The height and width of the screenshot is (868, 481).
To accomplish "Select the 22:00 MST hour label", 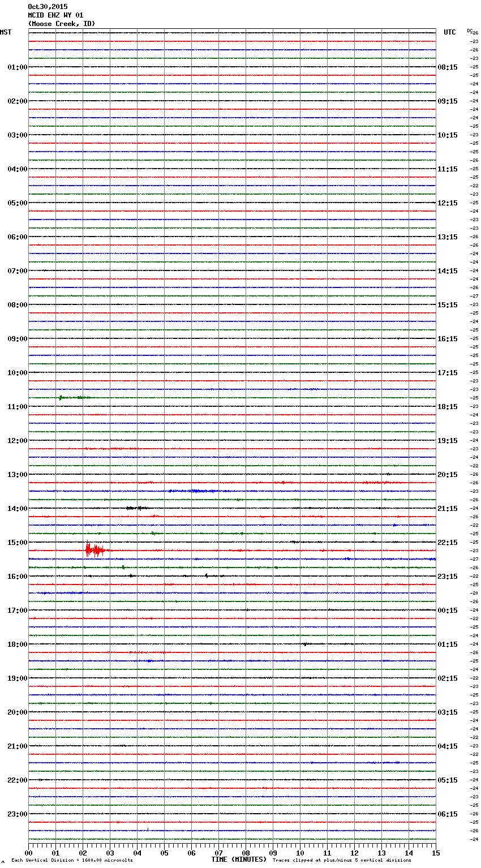I will tap(18, 780).
